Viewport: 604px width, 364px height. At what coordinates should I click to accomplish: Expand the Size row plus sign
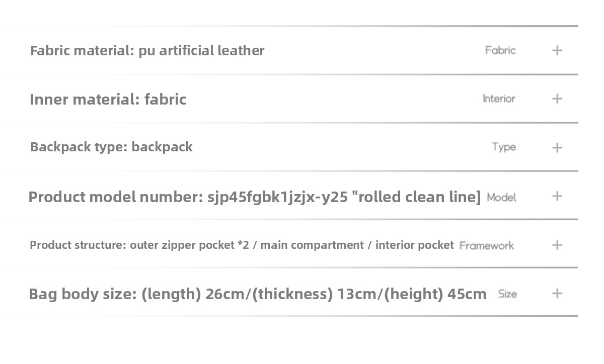coord(557,294)
